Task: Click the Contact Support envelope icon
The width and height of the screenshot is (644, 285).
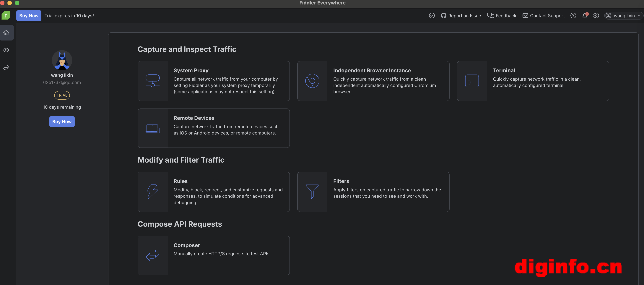Action: pyautogui.click(x=526, y=16)
